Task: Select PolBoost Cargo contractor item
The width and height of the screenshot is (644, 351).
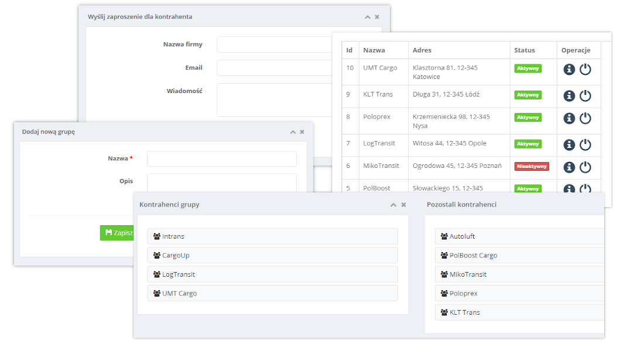Action: pos(519,256)
